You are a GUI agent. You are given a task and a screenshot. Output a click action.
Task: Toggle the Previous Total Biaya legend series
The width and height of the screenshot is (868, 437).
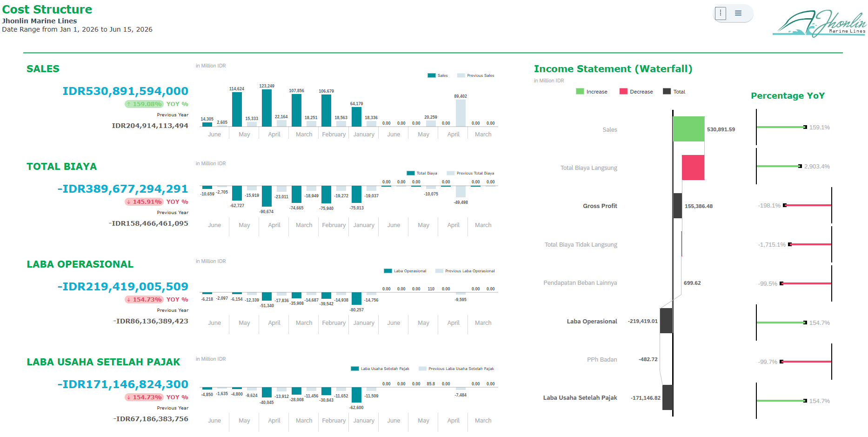471,173
